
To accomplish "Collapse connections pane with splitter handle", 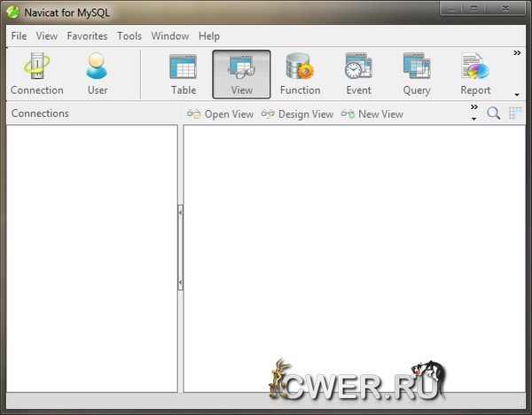I will click(x=180, y=247).
